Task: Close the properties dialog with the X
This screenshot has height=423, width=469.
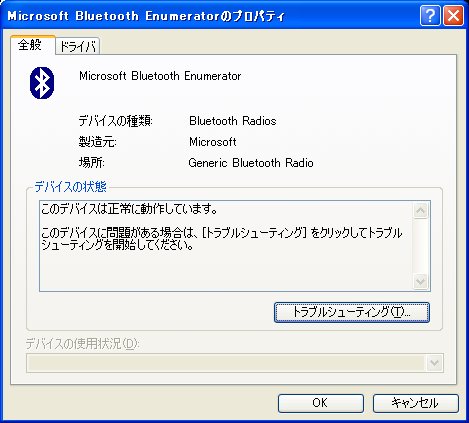Action: coord(453,15)
